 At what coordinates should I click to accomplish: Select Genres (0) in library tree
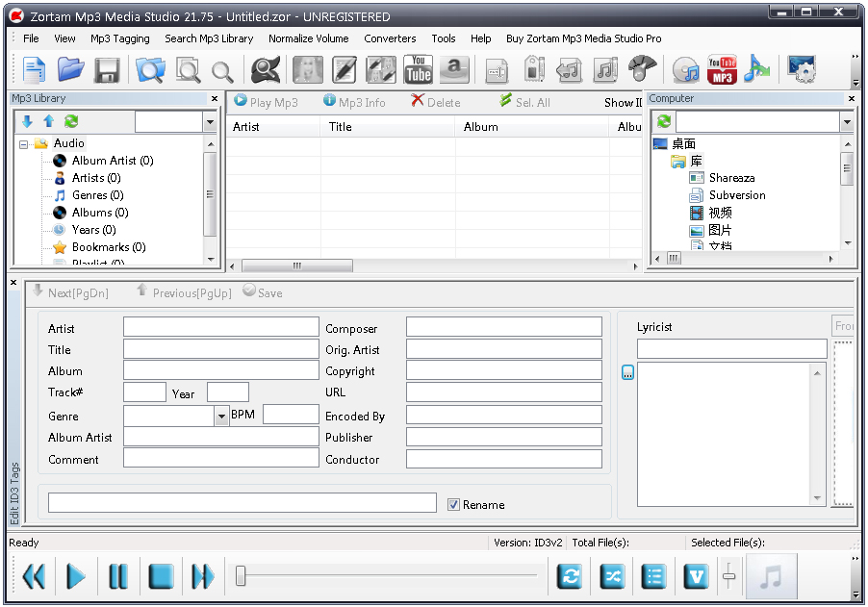click(x=97, y=195)
